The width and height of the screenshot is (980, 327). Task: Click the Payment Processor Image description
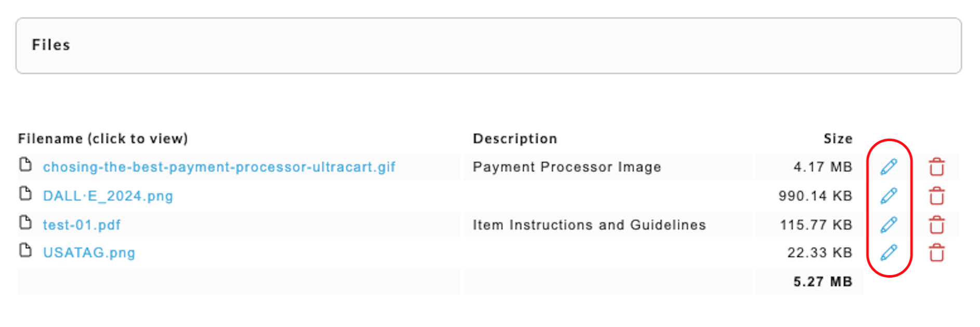(x=567, y=167)
